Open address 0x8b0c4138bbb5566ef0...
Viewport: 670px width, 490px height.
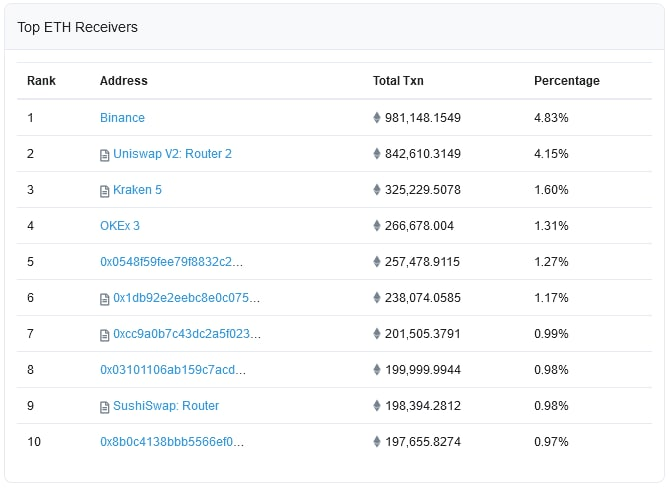(172, 442)
